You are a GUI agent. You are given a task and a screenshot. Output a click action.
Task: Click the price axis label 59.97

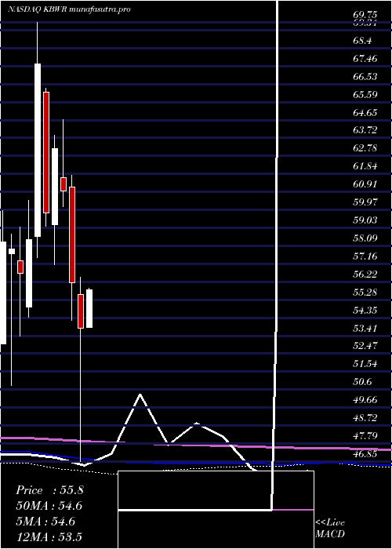(365, 202)
